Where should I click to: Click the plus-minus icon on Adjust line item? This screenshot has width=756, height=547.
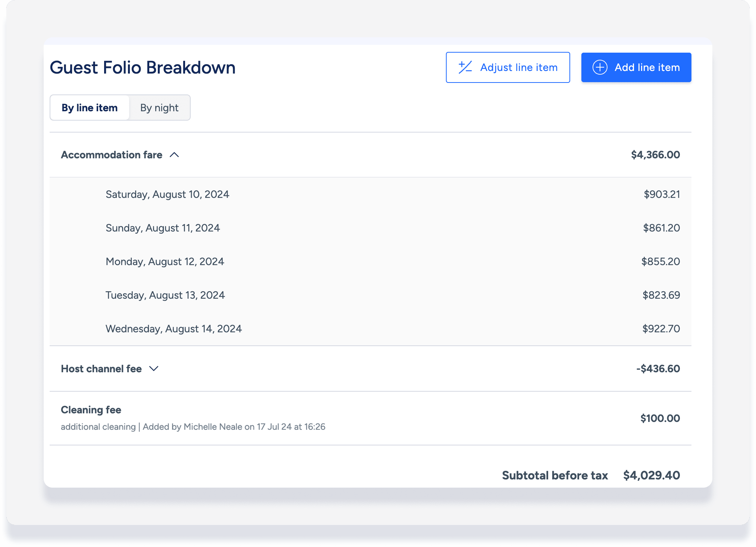tap(465, 67)
